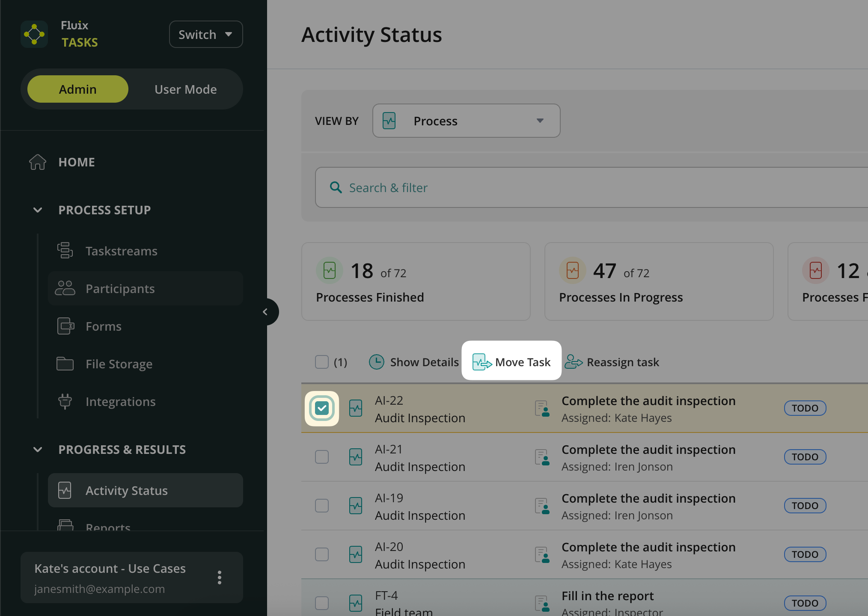Check the AI-21 row checkbox
Screen dimensions: 868x616
(x=322, y=457)
